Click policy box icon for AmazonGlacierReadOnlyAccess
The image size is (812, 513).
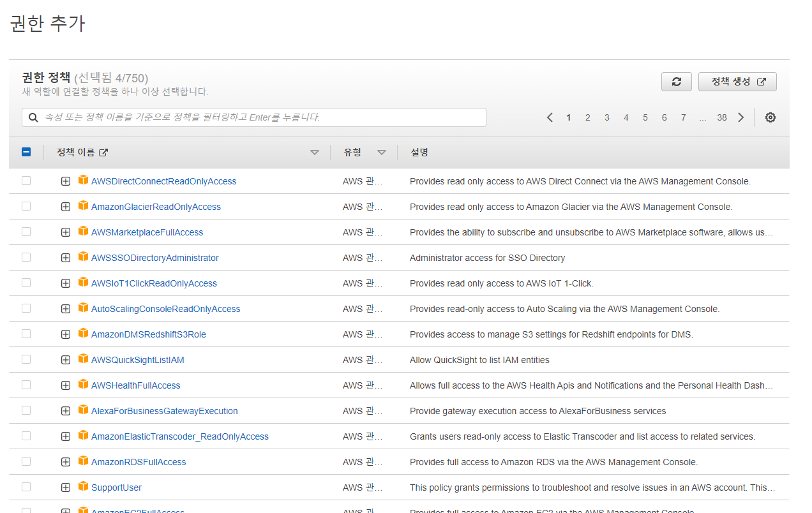tap(83, 206)
